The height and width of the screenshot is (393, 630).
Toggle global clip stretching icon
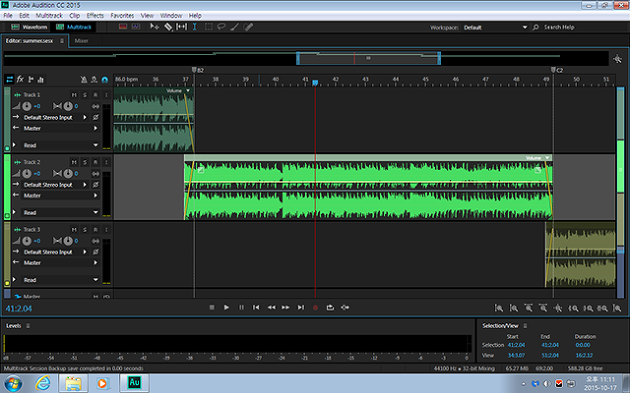click(x=94, y=80)
